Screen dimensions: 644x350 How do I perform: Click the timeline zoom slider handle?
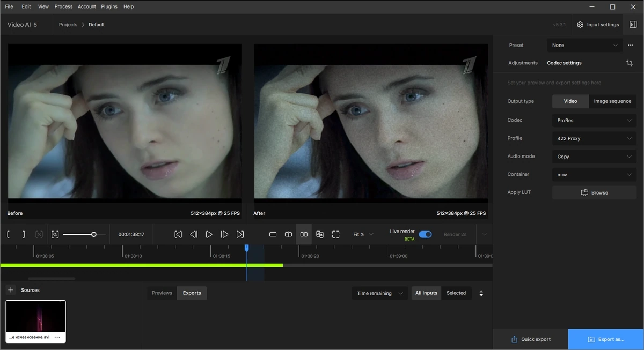coord(94,234)
